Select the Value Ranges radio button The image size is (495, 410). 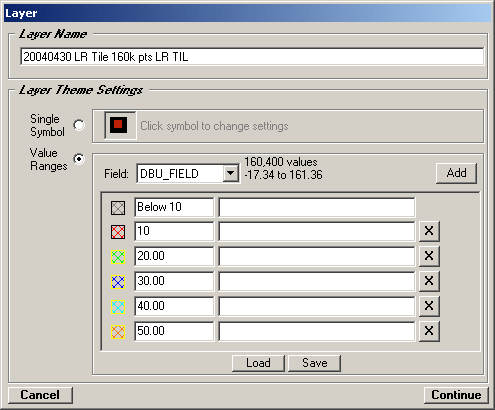pyautogui.click(x=79, y=159)
